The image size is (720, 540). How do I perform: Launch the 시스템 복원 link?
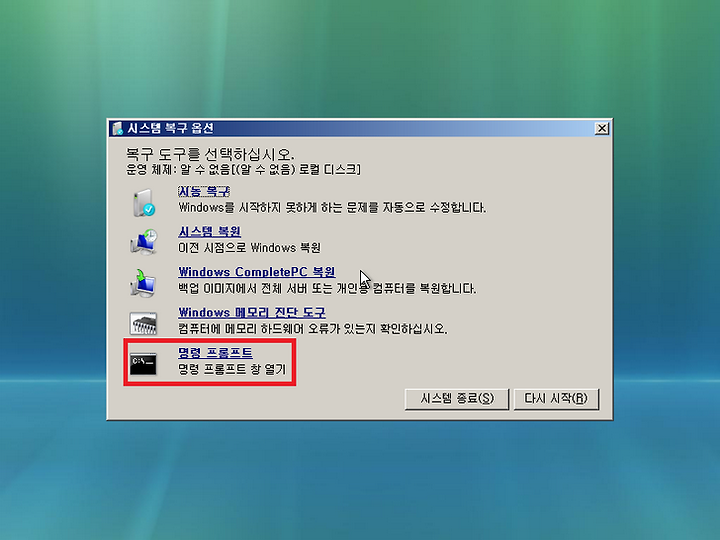click(x=209, y=232)
